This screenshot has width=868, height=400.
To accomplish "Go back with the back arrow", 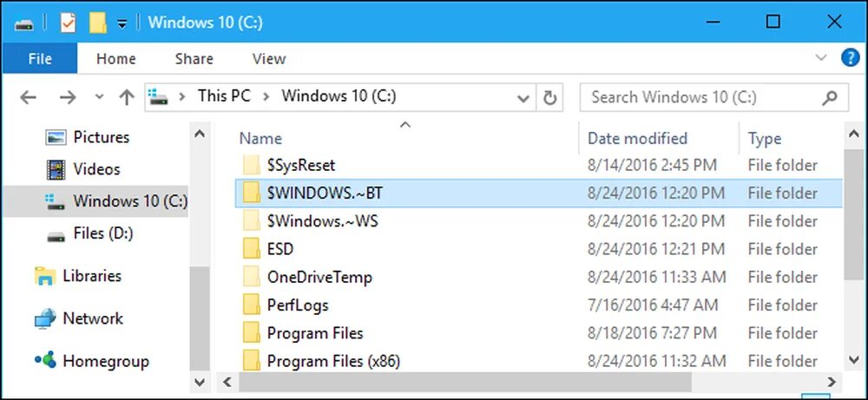I will coord(27,97).
